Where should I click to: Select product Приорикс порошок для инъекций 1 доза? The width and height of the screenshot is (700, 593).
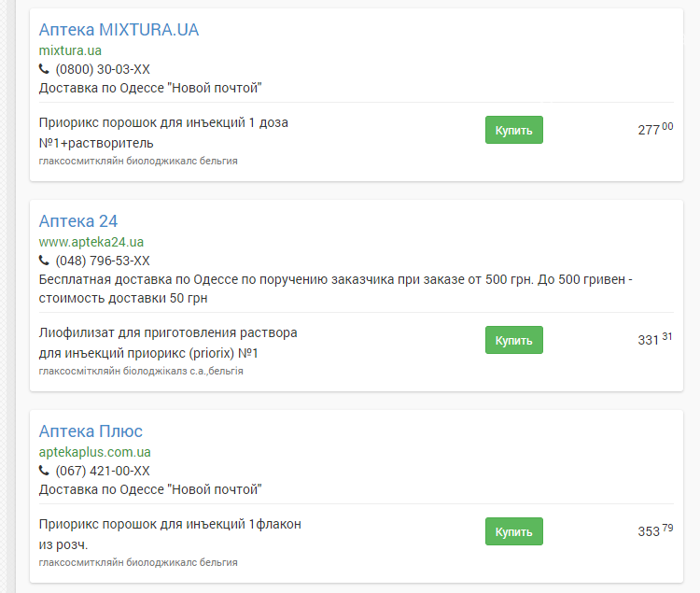coord(163,133)
